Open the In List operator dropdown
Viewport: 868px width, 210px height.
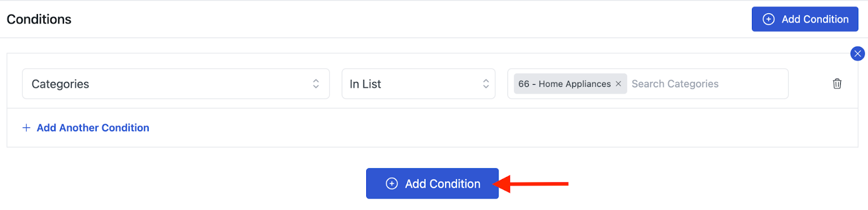click(x=418, y=84)
